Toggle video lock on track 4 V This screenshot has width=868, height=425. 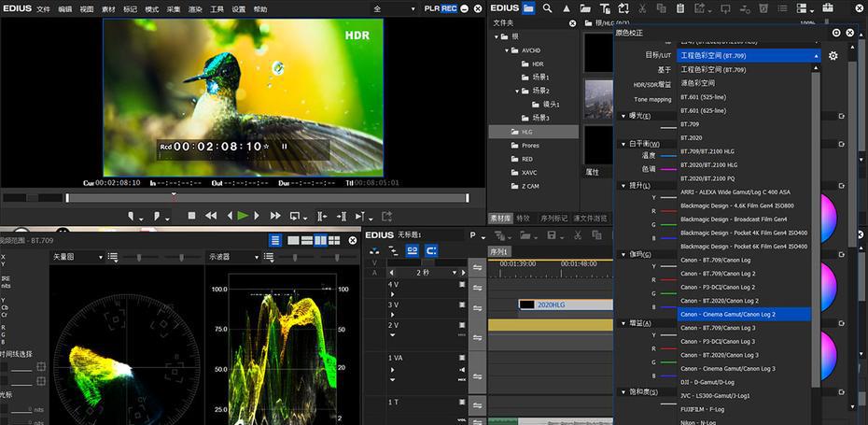coord(462,284)
